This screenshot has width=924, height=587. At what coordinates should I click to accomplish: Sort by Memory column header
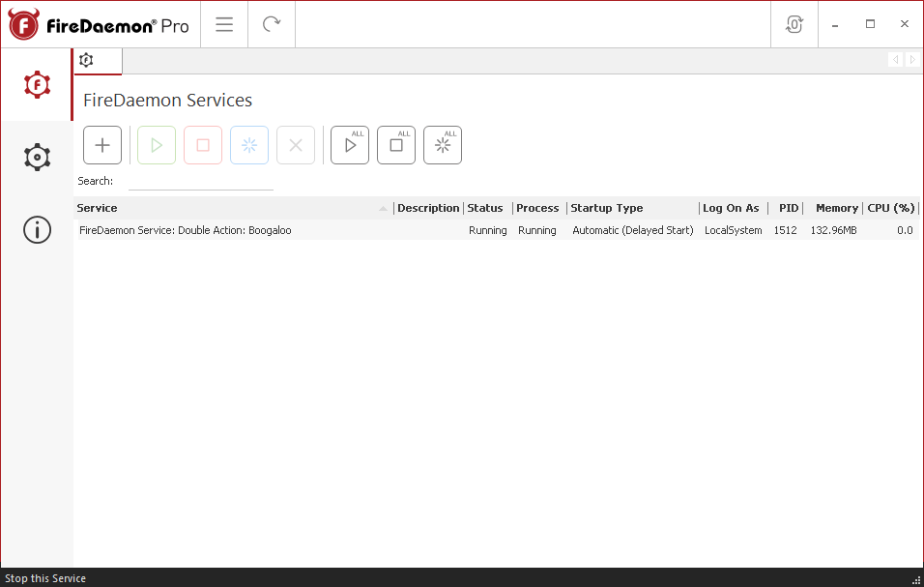coord(832,208)
